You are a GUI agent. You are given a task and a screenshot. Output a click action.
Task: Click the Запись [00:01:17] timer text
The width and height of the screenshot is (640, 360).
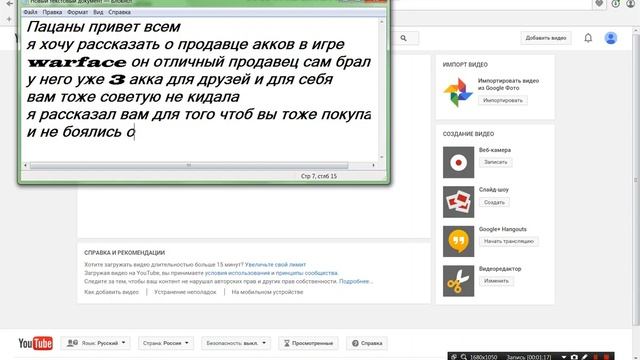[x=529, y=357]
